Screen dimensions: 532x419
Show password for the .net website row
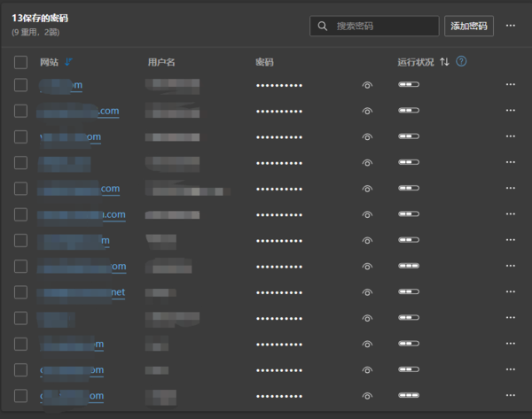coord(367,292)
